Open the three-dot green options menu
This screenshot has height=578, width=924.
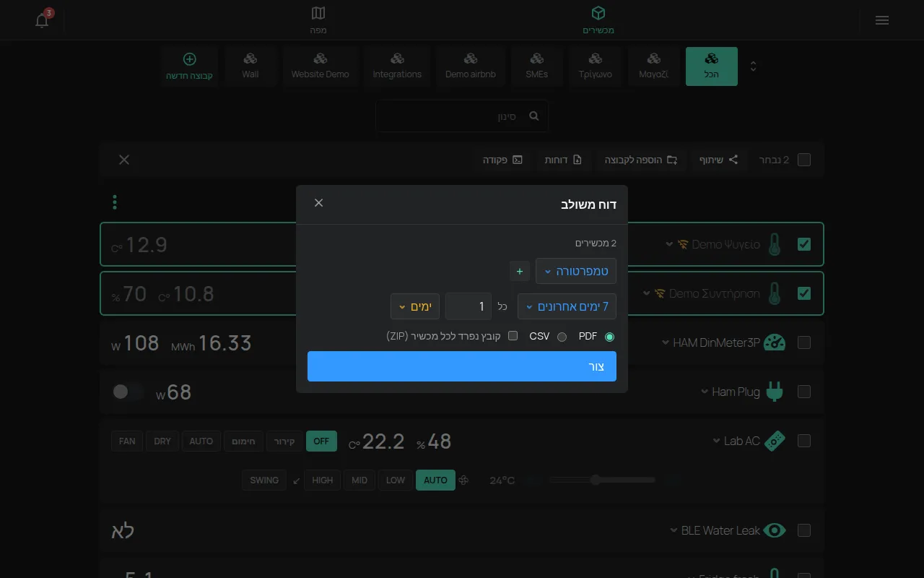115,202
